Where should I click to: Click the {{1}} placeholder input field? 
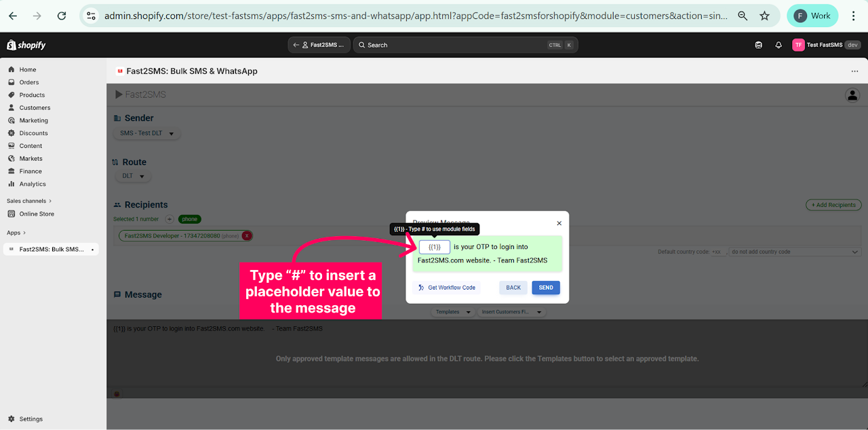tap(434, 247)
